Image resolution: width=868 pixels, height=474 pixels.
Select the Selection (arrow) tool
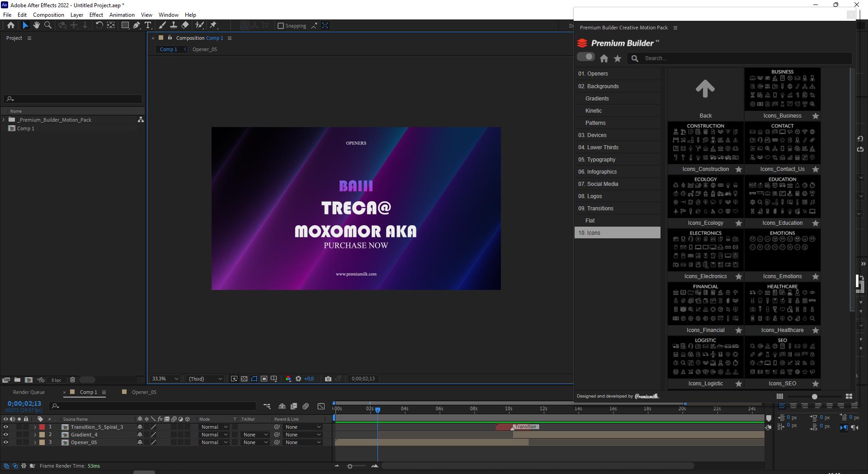coord(25,26)
